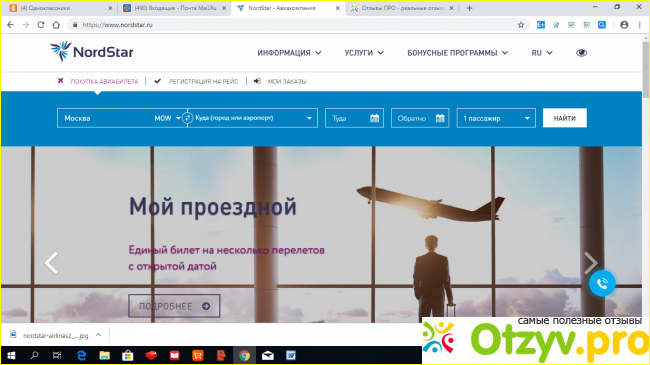
Task: Reload the page in Chrome
Action: (41, 25)
